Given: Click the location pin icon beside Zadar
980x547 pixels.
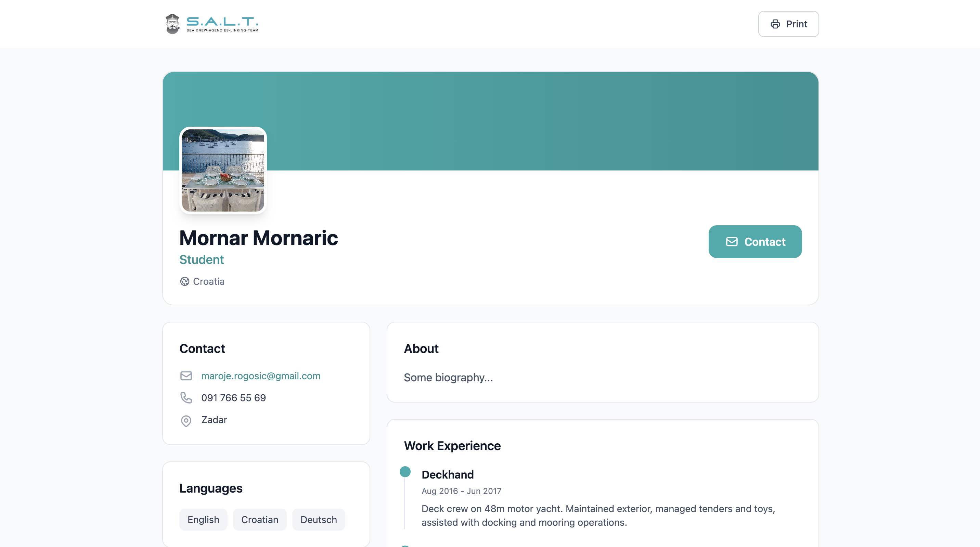Looking at the screenshot, I should (186, 421).
